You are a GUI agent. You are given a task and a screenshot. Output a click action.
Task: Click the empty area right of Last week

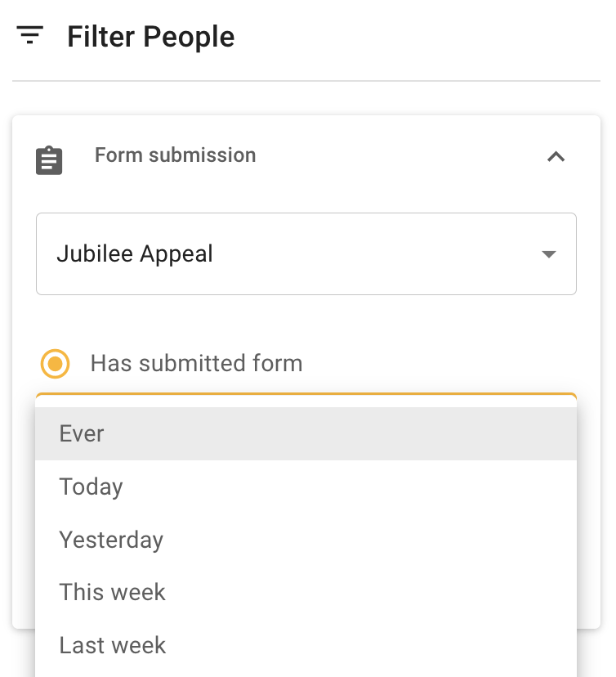coord(368,645)
